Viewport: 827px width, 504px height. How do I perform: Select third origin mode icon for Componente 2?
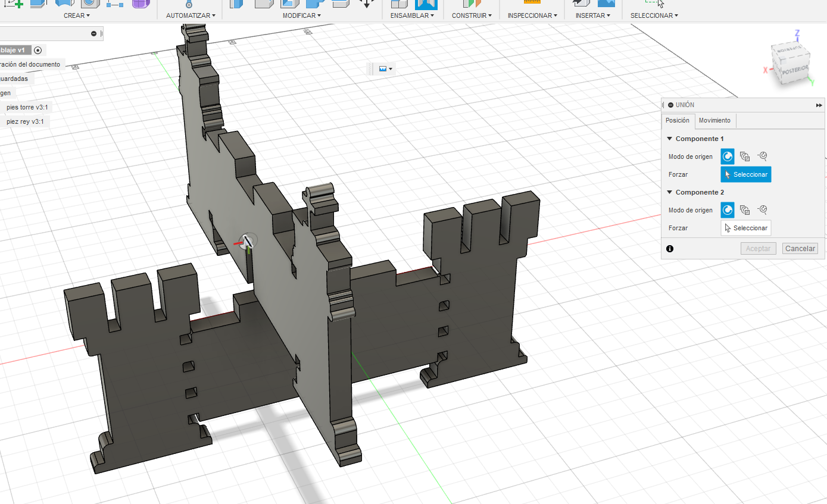coord(762,210)
